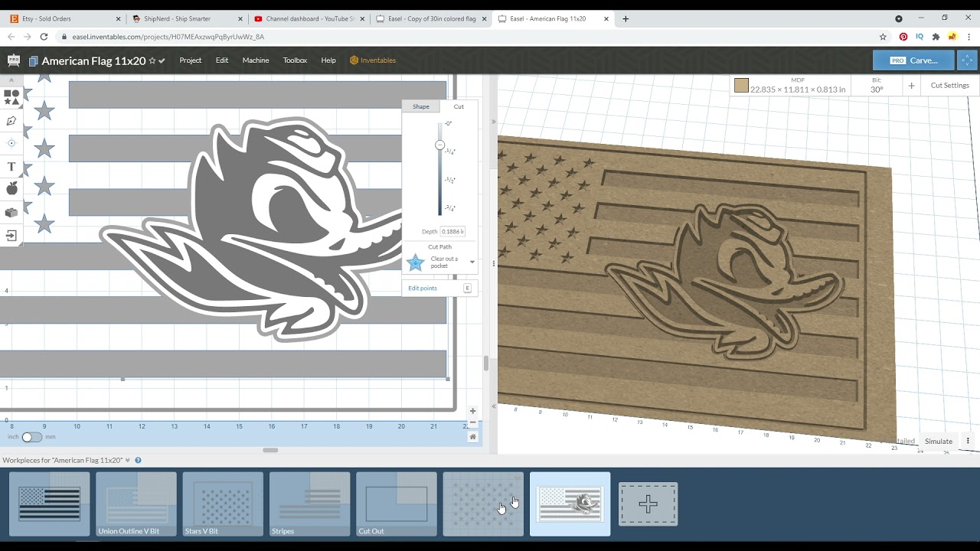Switch to the Cut tab
980x551 pixels.
pyautogui.click(x=459, y=106)
